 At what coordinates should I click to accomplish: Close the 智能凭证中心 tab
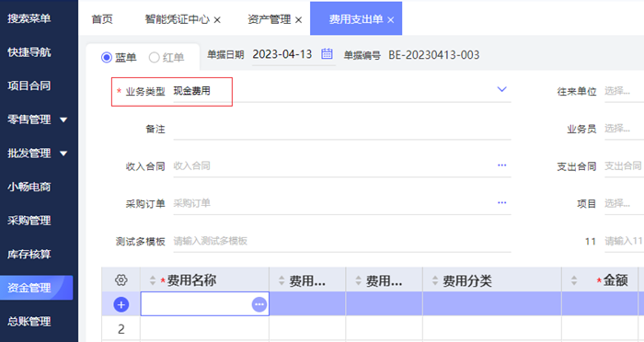click(x=217, y=19)
